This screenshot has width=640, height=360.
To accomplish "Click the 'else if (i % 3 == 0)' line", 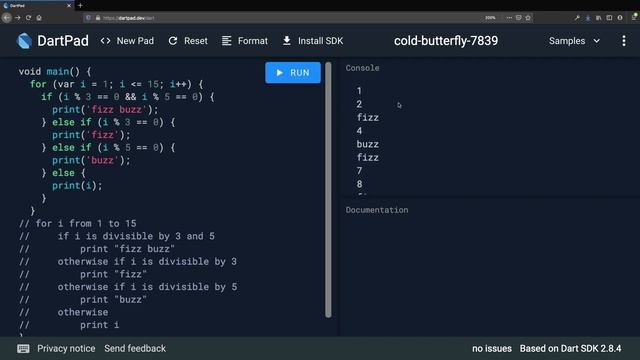I will [108, 122].
